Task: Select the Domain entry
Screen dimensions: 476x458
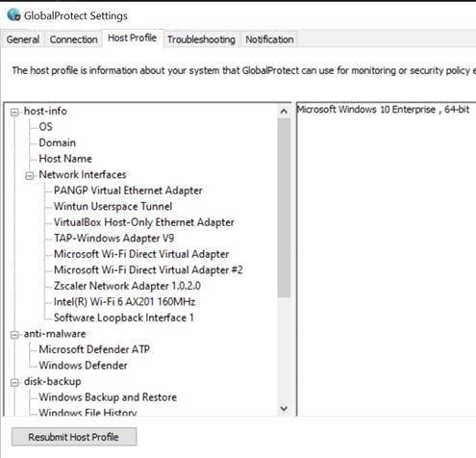Action: 58,142
